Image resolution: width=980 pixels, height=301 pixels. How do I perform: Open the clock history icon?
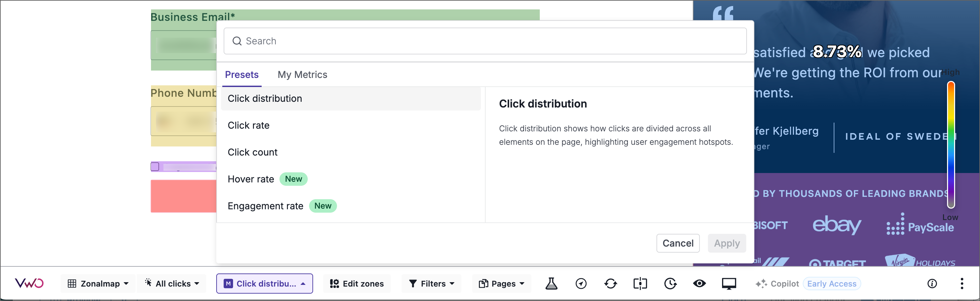click(670, 284)
